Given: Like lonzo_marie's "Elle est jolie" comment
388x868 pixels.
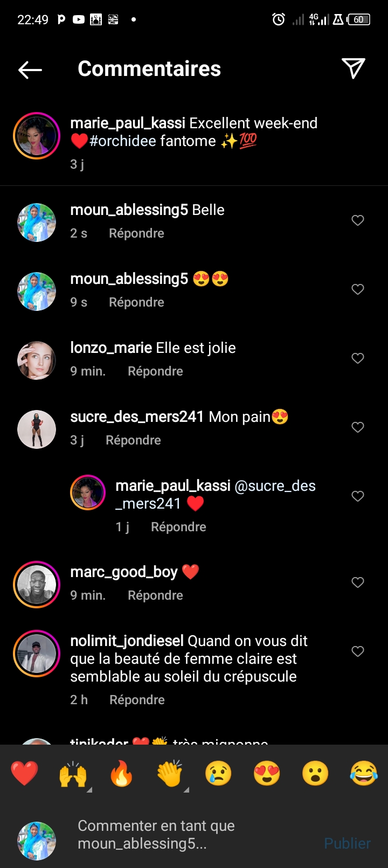Looking at the screenshot, I should pos(358,358).
